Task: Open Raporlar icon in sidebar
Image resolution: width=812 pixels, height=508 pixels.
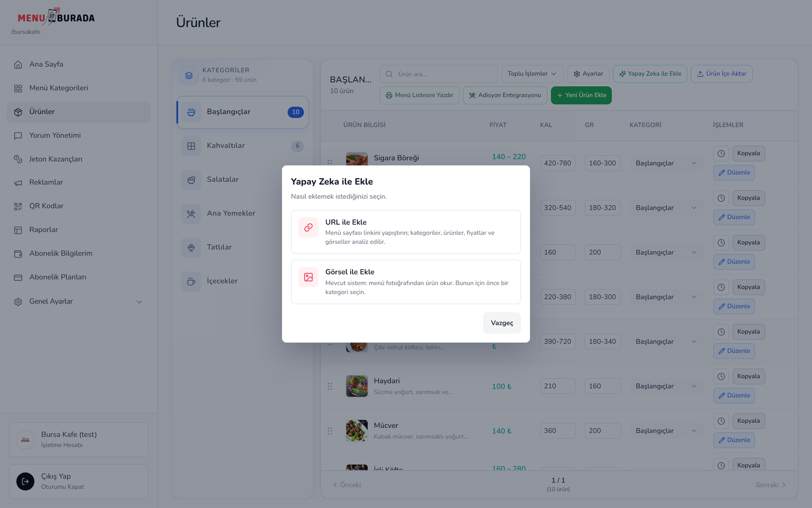Action: pos(18,230)
